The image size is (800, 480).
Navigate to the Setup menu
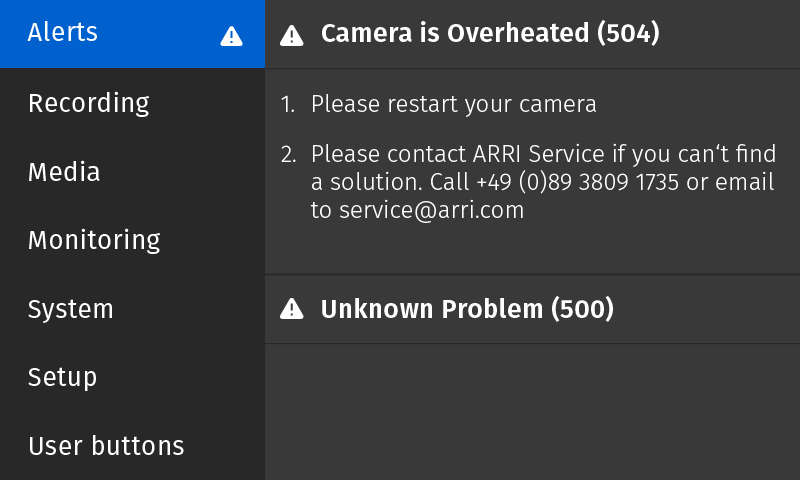(62, 377)
